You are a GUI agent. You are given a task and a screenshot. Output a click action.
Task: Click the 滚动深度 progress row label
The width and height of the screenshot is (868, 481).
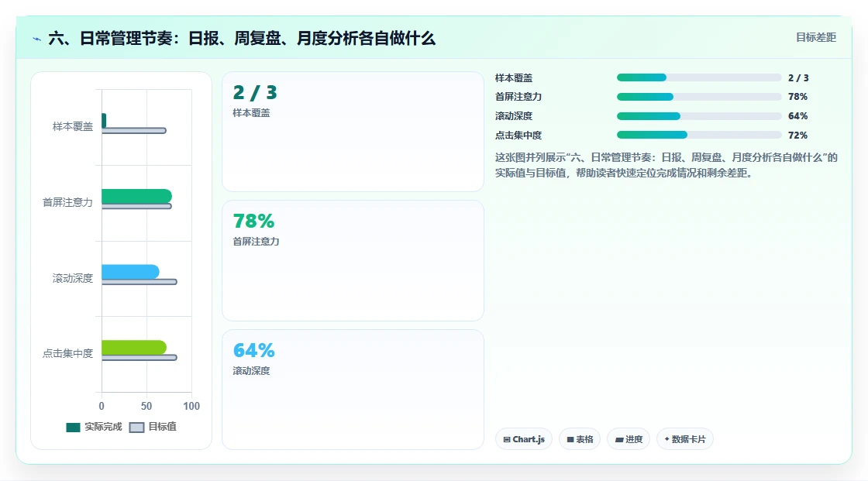(x=514, y=116)
